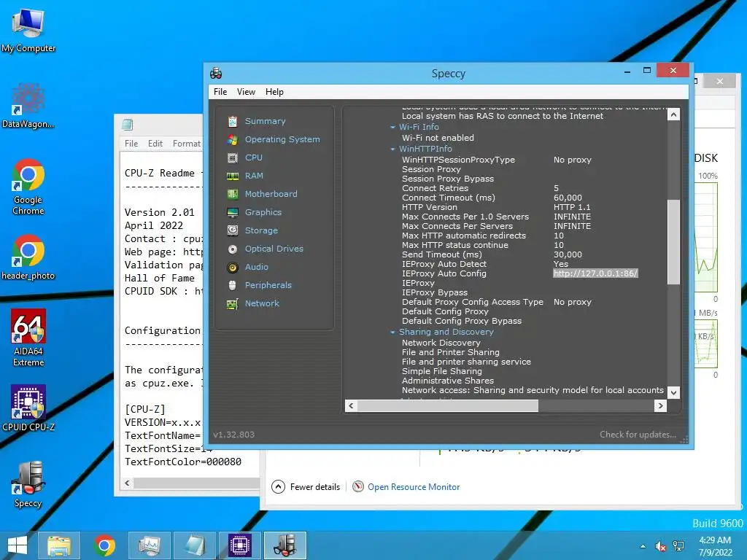Viewport: 747px width, 560px height.
Task: Click the muted volume tray icon
Action: (x=660, y=546)
